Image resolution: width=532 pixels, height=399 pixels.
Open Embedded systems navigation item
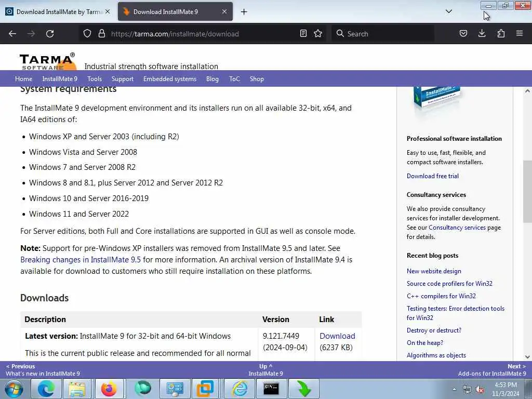click(170, 79)
